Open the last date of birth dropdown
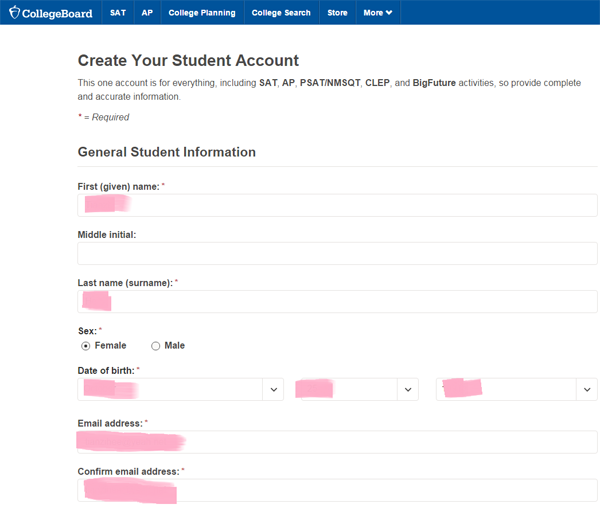The height and width of the screenshot is (508, 600). [516, 389]
